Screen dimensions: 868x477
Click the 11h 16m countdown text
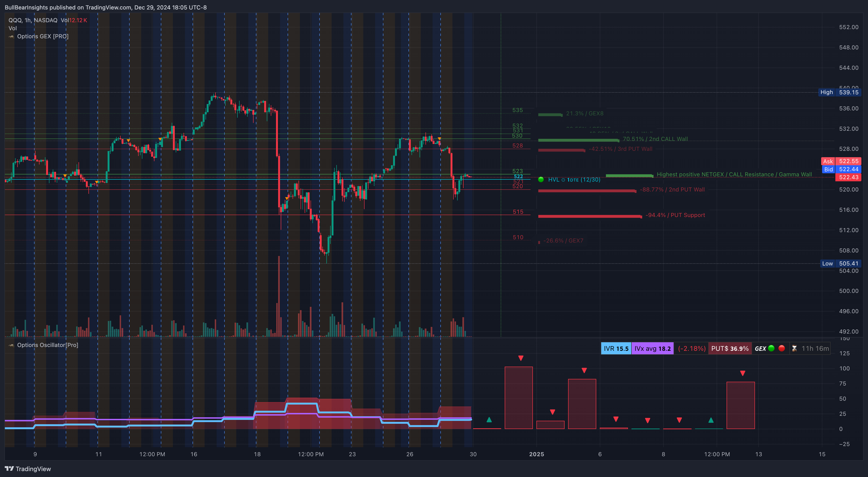[815, 349]
